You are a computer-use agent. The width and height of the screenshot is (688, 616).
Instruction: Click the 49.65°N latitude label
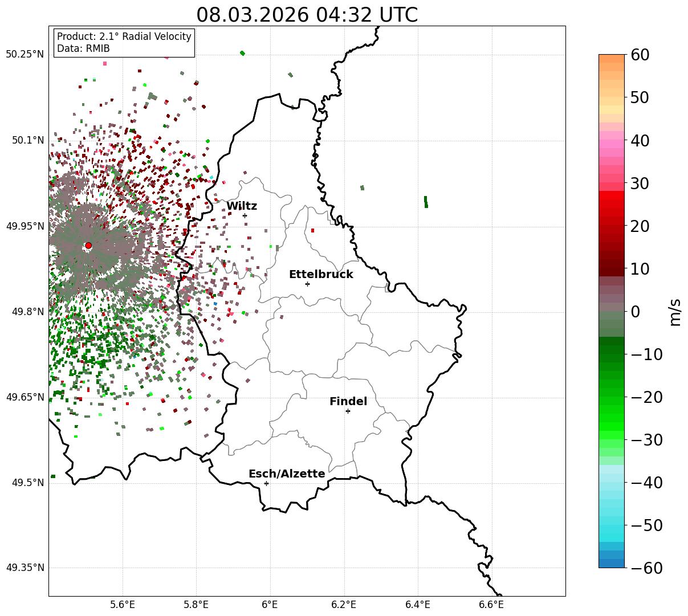click(x=25, y=397)
